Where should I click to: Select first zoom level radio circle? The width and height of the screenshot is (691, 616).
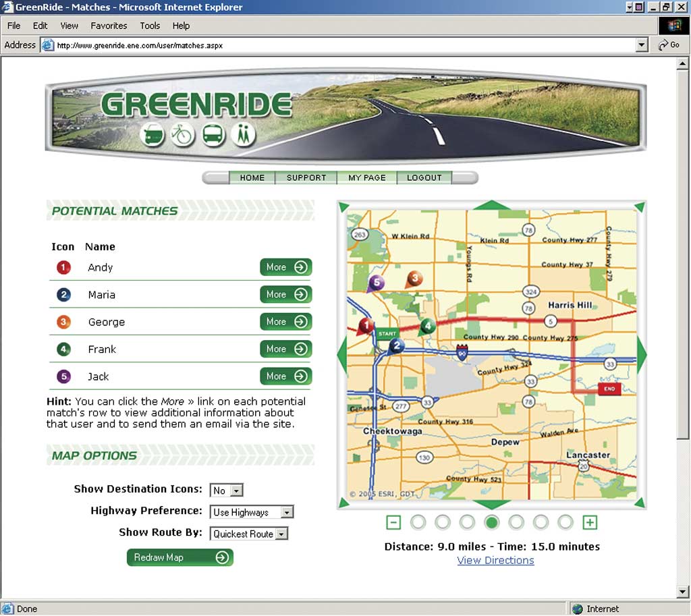tap(418, 523)
